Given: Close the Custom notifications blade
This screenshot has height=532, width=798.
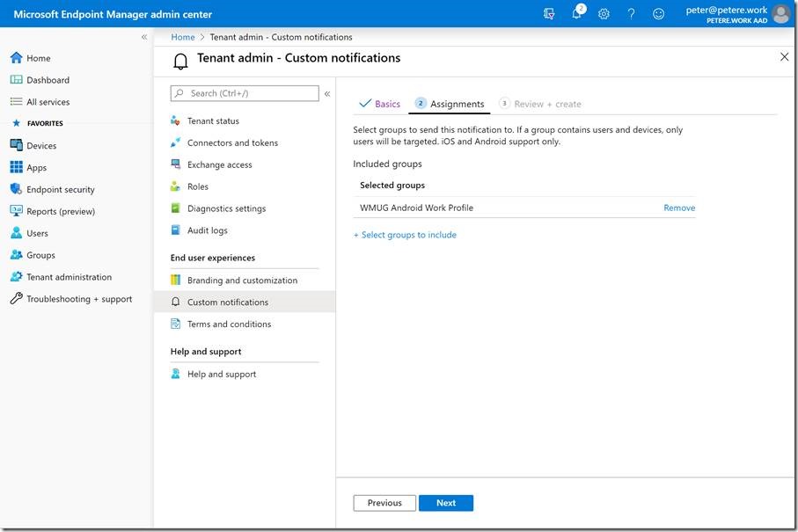Looking at the screenshot, I should (x=784, y=57).
